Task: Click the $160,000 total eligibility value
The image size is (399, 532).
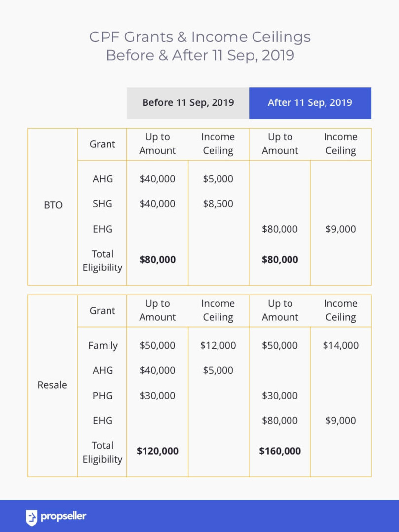Action: (280, 451)
